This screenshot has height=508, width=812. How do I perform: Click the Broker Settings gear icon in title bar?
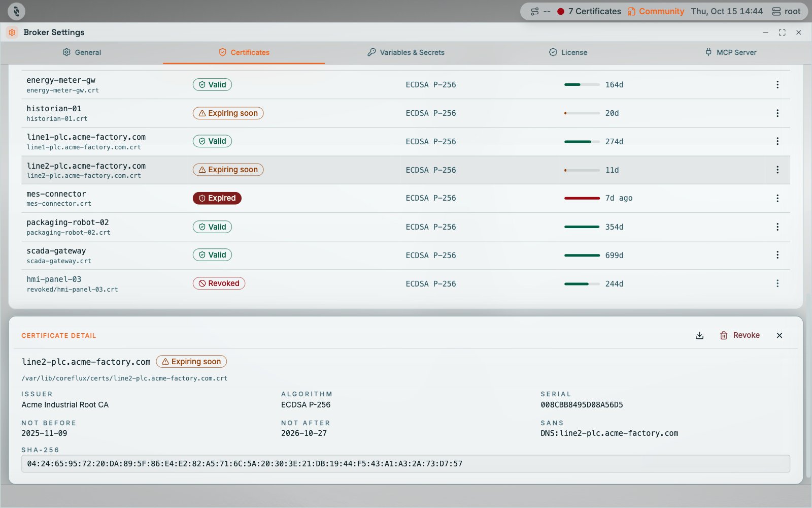point(12,32)
